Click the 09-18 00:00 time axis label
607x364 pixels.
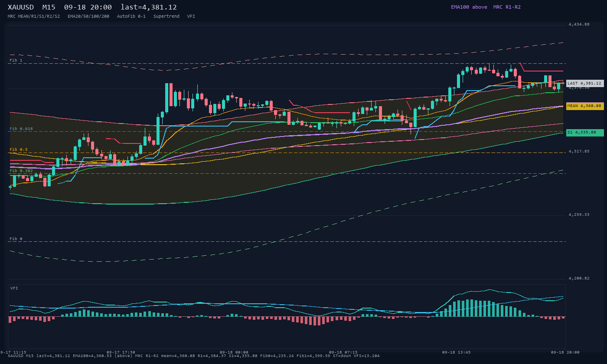(x=234, y=352)
